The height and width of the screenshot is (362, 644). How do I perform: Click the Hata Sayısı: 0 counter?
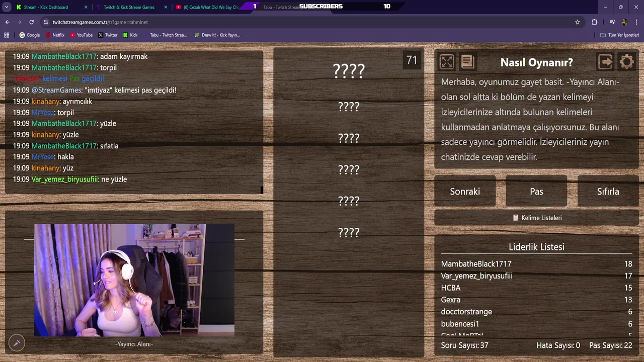pyautogui.click(x=558, y=345)
